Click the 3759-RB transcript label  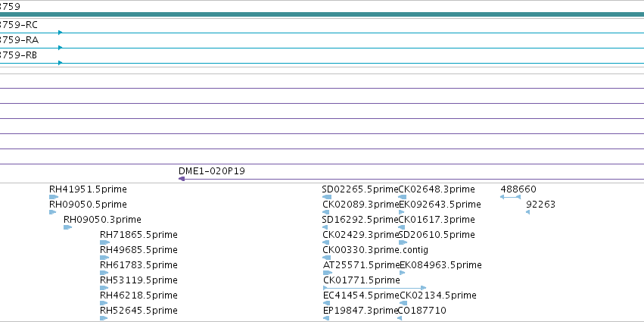(18, 55)
